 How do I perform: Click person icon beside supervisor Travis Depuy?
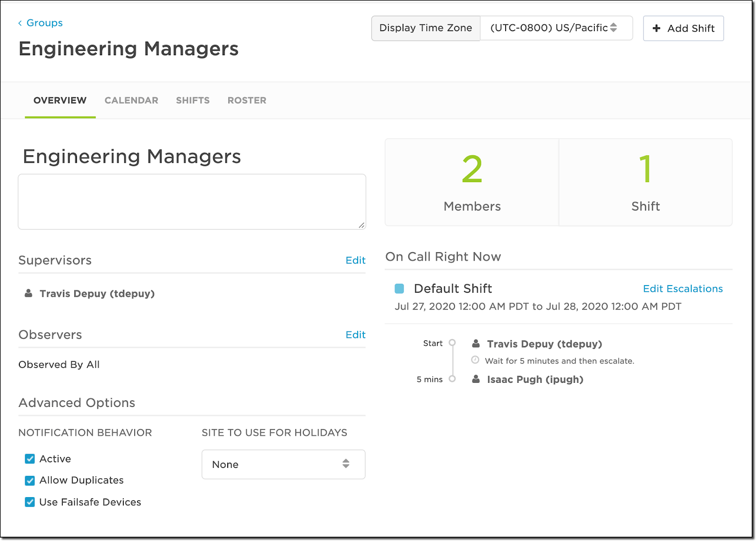(28, 294)
